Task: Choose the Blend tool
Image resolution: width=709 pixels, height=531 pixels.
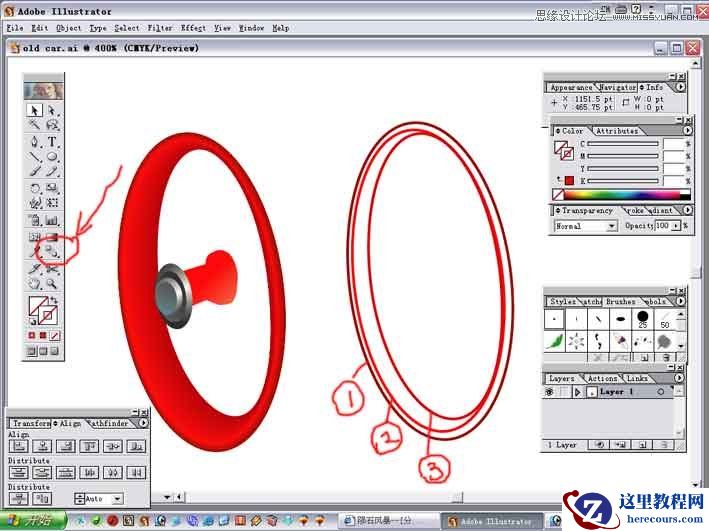Action: (x=52, y=252)
